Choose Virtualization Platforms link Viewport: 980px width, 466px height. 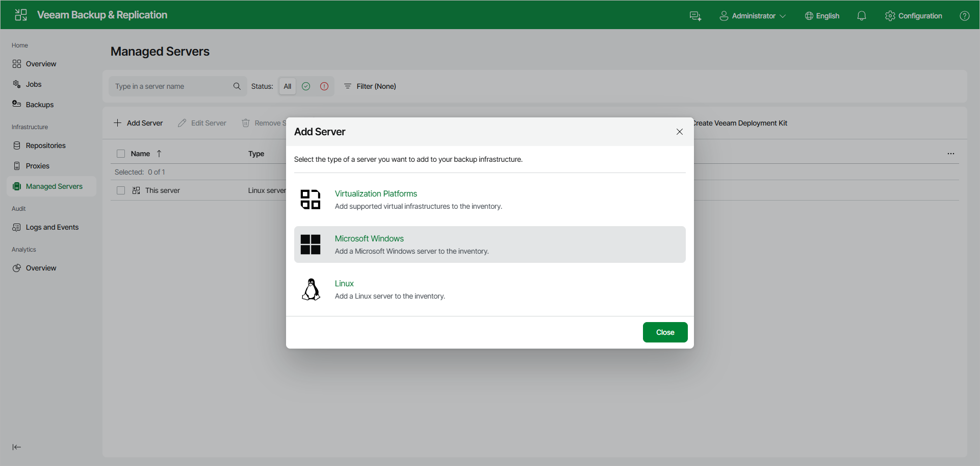coord(376,193)
